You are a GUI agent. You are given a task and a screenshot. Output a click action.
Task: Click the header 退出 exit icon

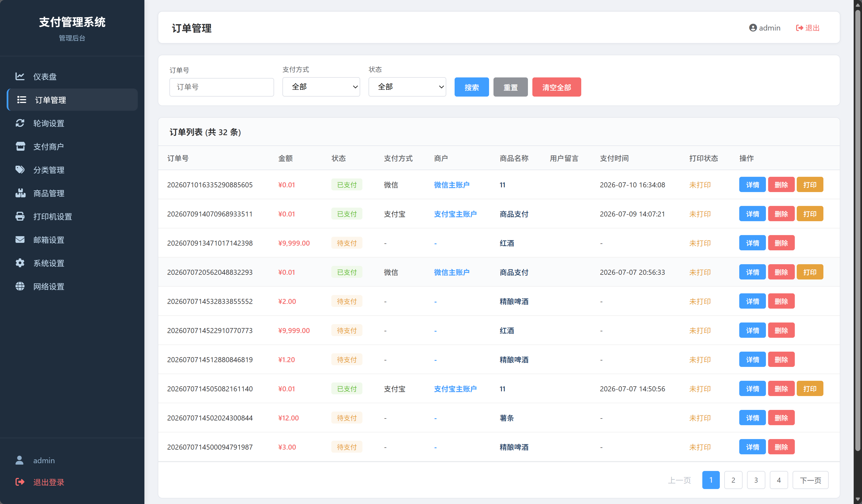pyautogui.click(x=800, y=28)
